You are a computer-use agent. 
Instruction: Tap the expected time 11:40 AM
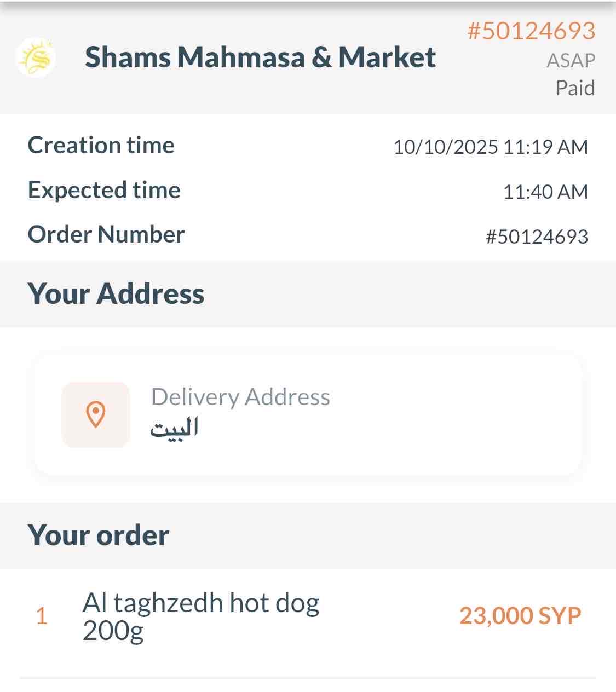click(545, 192)
